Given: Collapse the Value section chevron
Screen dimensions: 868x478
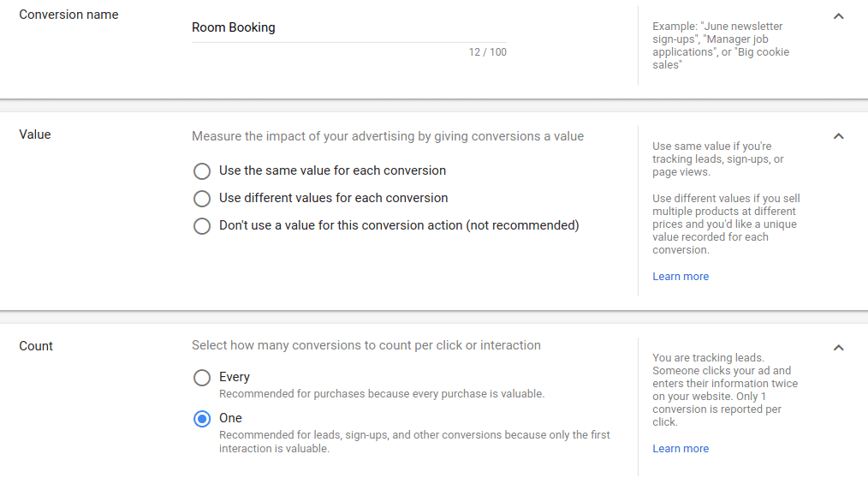Looking at the screenshot, I should [839, 136].
